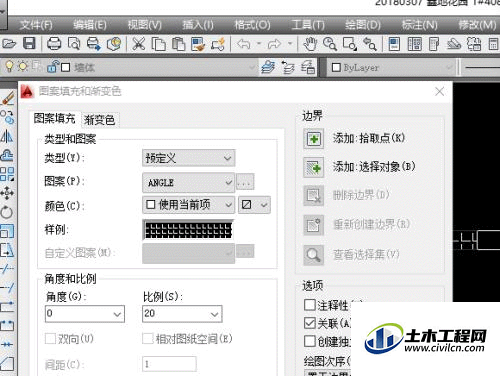500x376 pixels.
Task: Open the 插入(I) menu
Action: (198, 25)
